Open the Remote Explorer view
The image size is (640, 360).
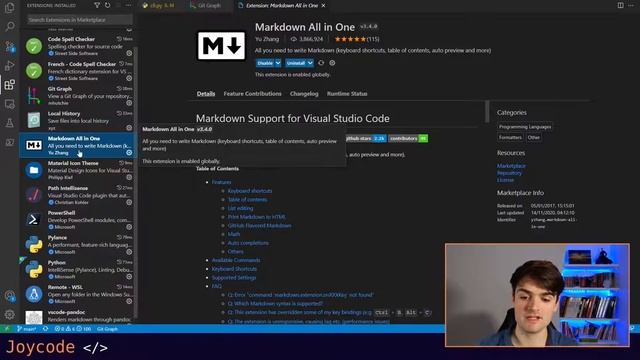9,104
